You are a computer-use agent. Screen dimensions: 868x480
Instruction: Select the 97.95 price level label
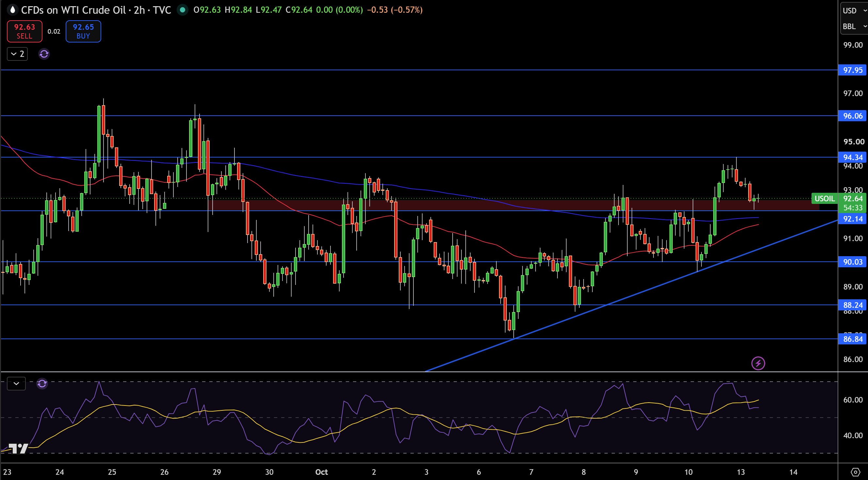(853, 70)
